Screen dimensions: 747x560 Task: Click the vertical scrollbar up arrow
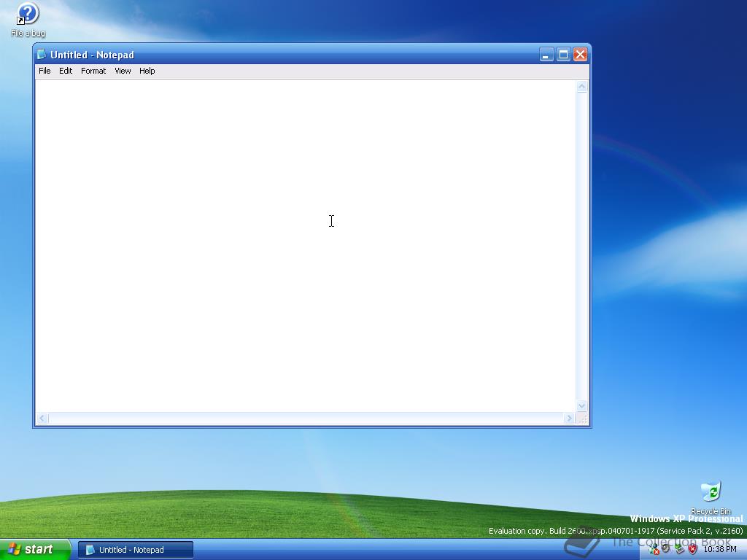click(x=581, y=87)
